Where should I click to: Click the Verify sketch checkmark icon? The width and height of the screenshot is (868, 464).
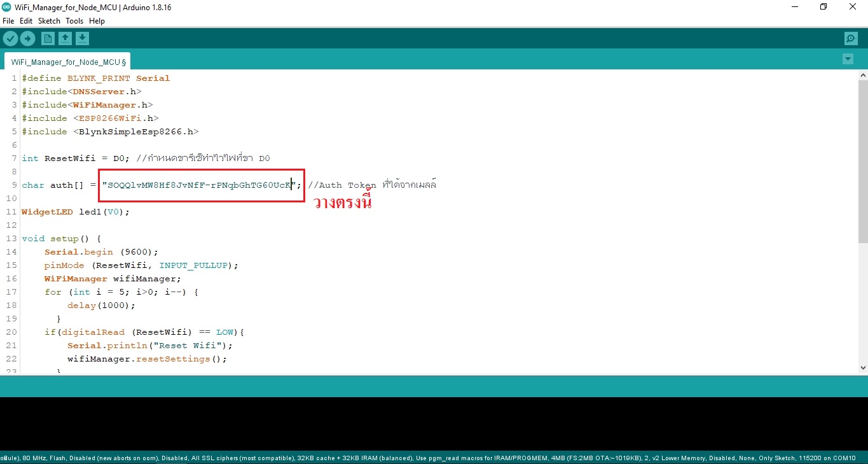10,39
